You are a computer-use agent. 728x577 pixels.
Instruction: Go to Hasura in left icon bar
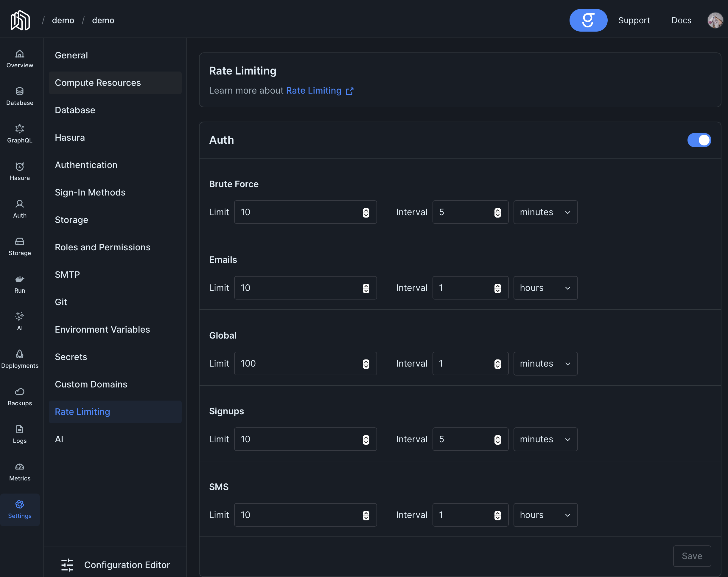click(20, 171)
